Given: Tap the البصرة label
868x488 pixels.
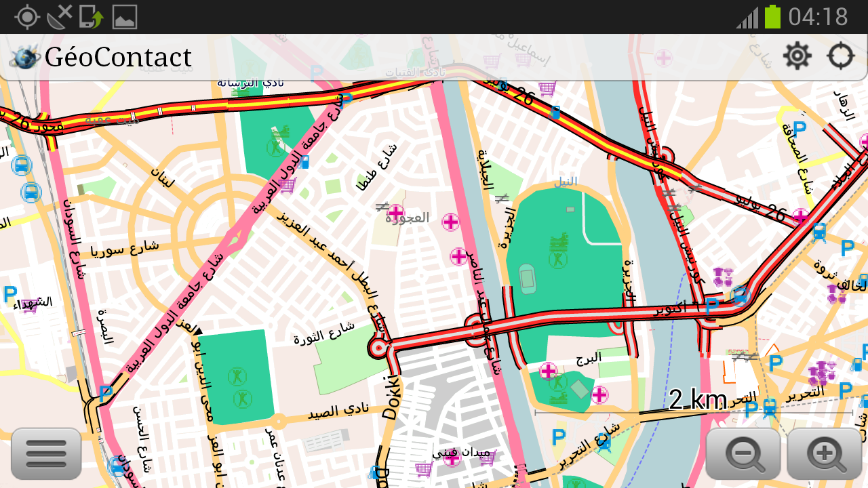Looking at the screenshot, I should coord(103,327).
